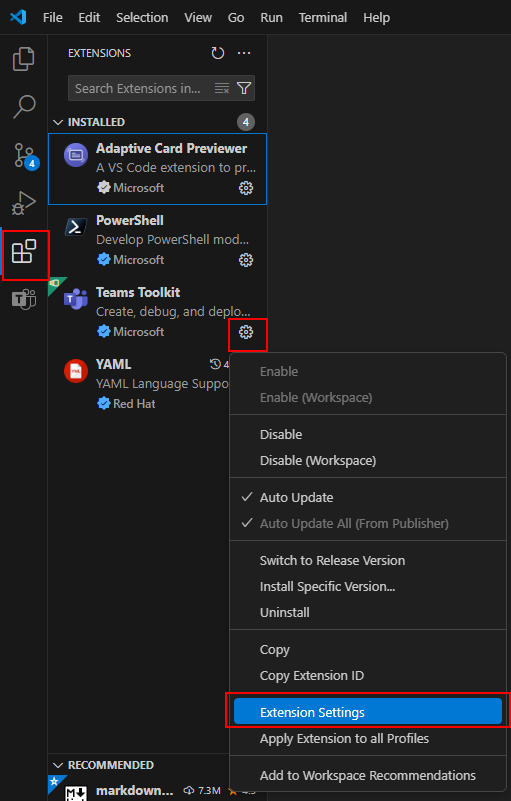This screenshot has width=511, height=801.
Task: Open gear menu for PowerShell extension
Action: coord(246,260)
